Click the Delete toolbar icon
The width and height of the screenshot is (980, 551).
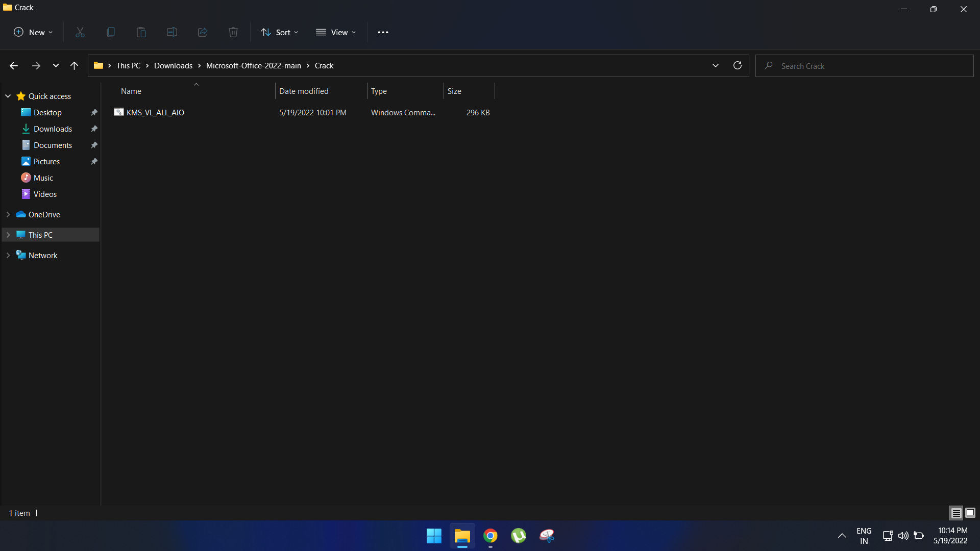tap(234, 32)
